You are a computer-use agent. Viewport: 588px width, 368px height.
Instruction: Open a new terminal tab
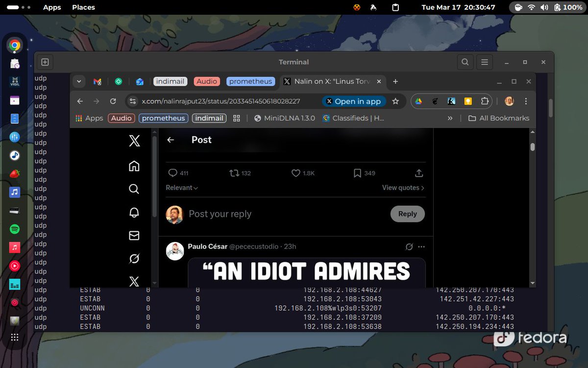[x=45, y=62]
